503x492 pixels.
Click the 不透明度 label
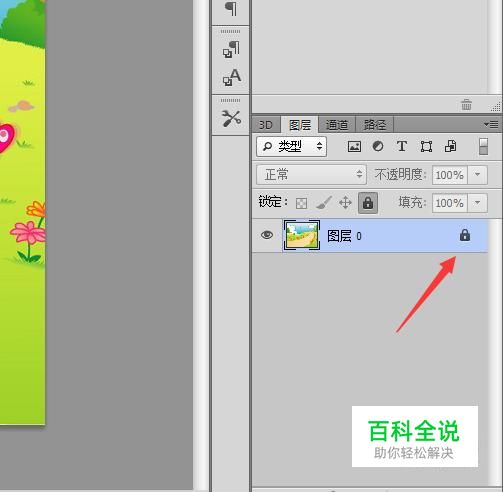[x=401, y=174]
